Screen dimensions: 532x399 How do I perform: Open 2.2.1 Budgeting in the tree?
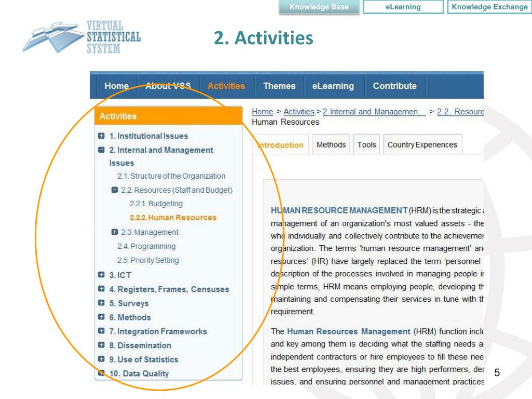click(x=156, y=204)
